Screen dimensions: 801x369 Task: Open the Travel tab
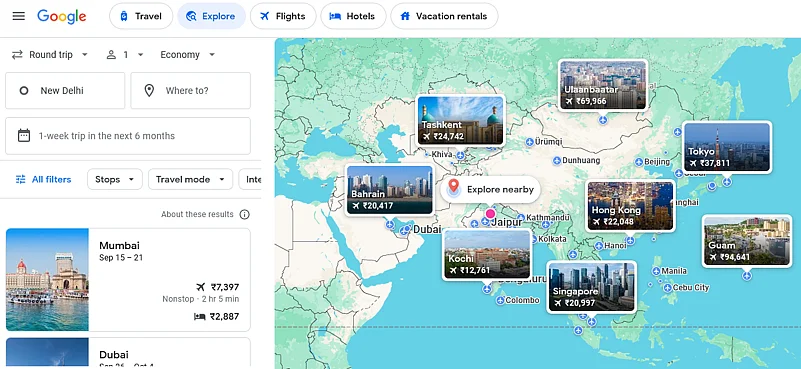pos(141,16)
